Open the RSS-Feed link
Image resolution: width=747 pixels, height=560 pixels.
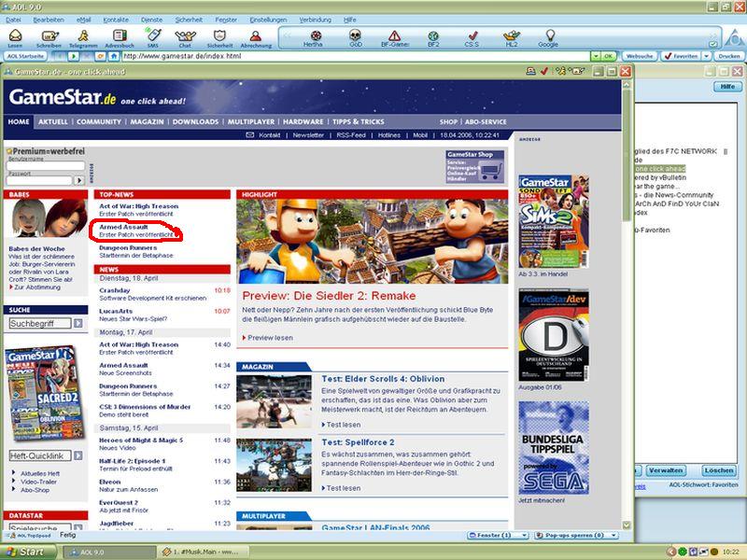(x=351, y=135)
